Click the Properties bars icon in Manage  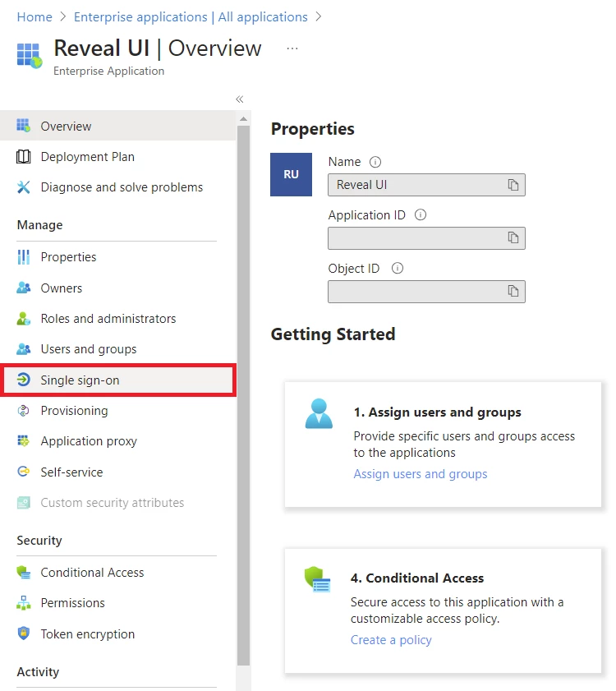23,257
